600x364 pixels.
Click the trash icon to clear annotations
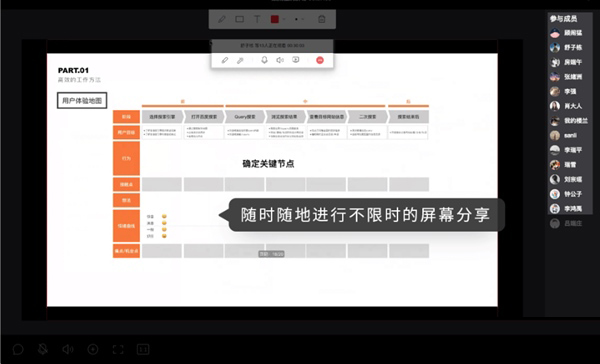pos(322,19)
